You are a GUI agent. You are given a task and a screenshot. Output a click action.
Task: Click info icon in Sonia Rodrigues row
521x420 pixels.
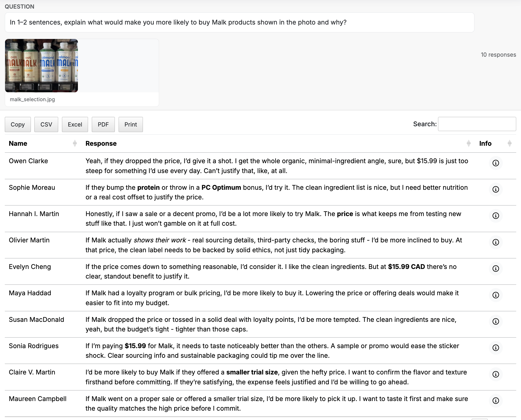[495, 348]
